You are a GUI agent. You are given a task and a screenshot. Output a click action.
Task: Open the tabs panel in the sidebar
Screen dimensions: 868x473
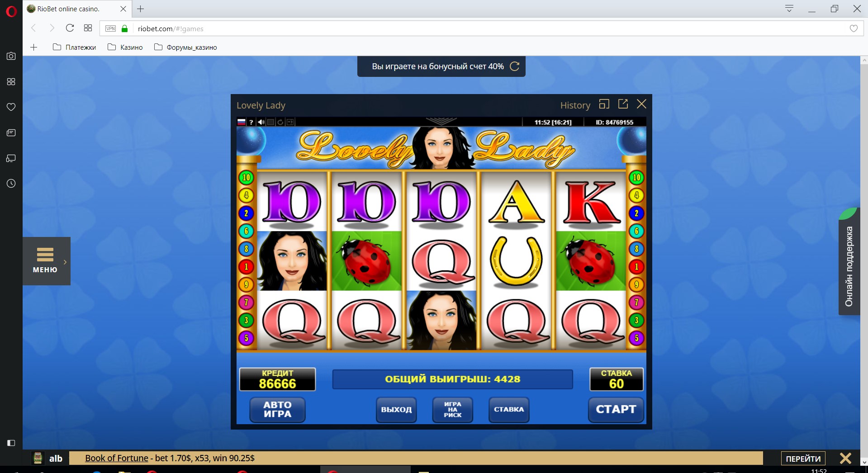tap(11, 158)
